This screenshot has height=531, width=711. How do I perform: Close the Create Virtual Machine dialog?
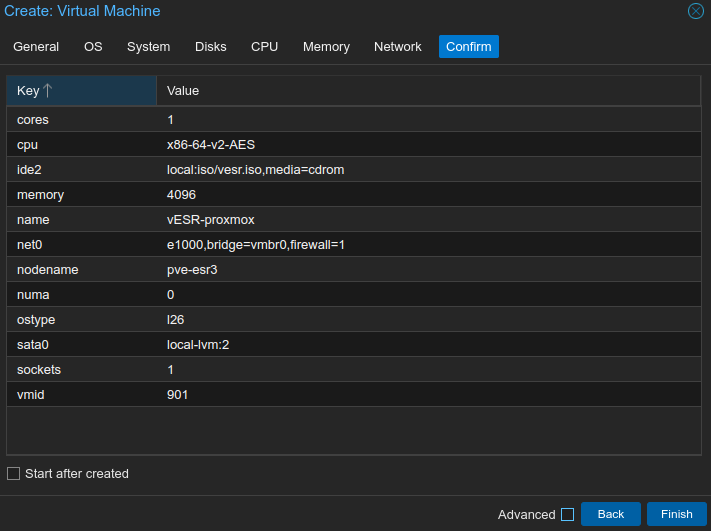695,11
